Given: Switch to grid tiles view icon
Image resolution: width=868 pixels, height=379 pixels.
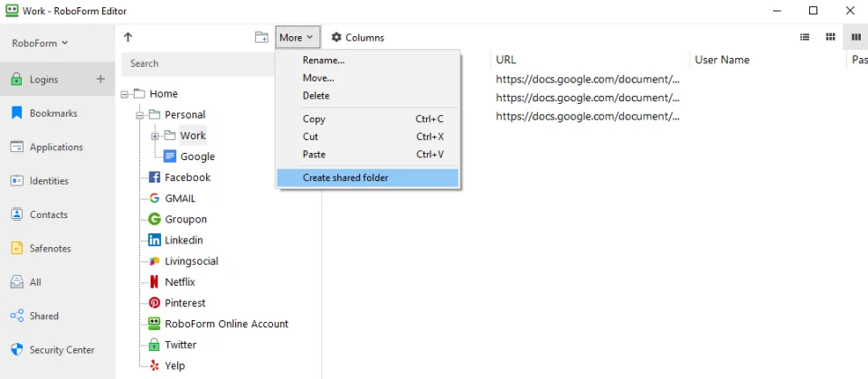Looking at the screenshot, I should click(830, 37).
